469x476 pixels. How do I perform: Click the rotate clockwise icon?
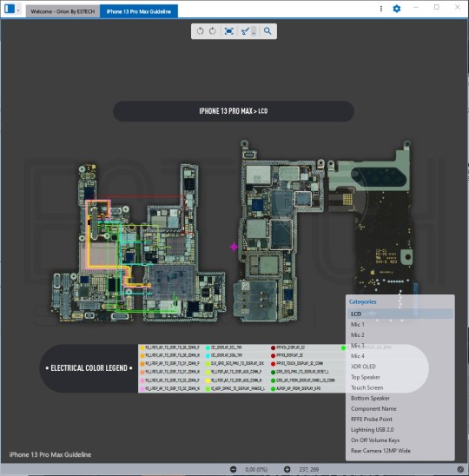click(x=213, y=31)
